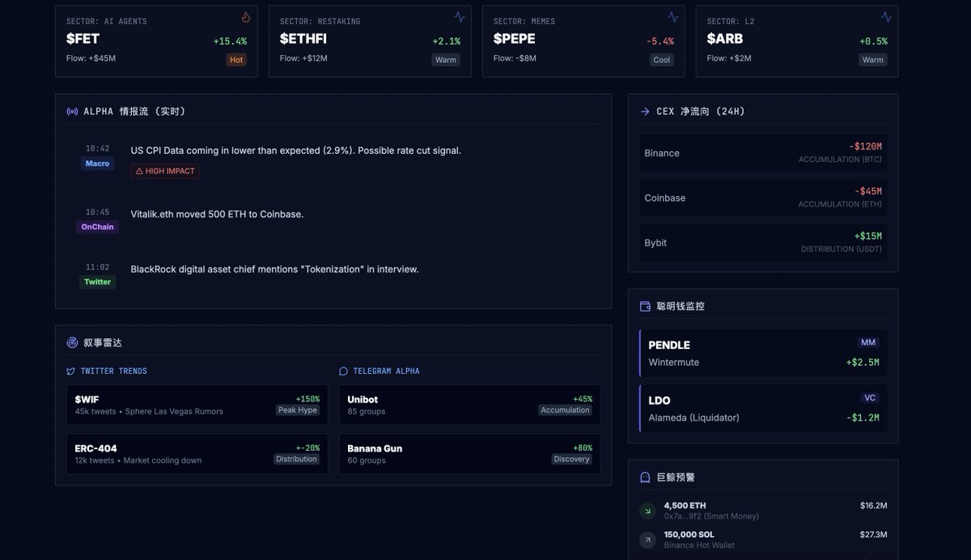
Task: Select the BlackRock Tokenization news item
Action: pos(333,274)
